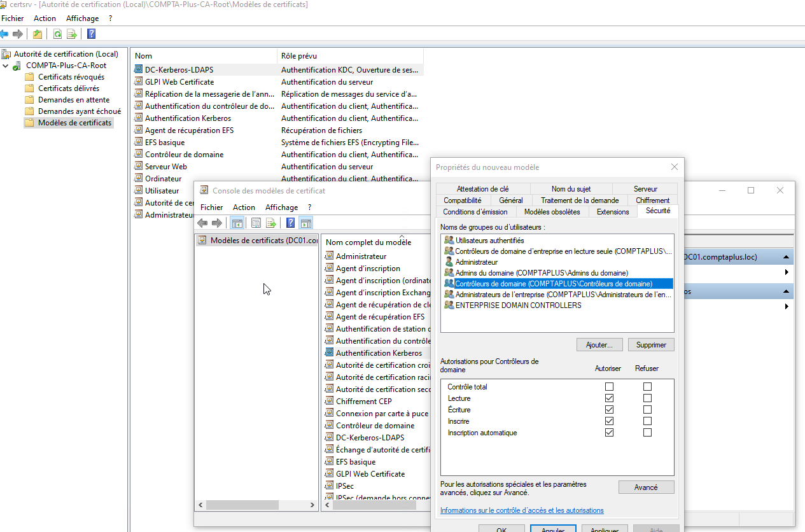Click the horizontal scrollbar under the modèles template list

coord(377,505)
